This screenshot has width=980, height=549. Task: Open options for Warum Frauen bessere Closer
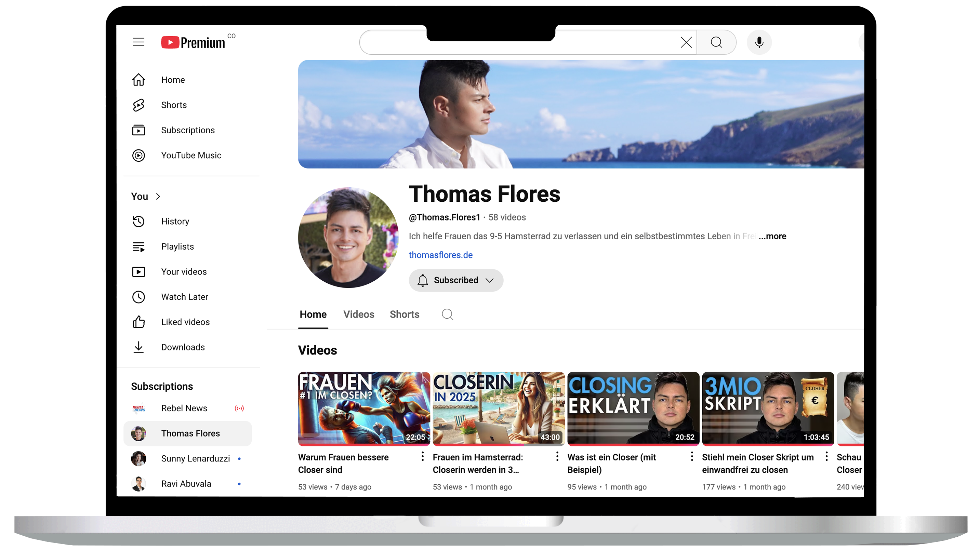tap(422, 456)
